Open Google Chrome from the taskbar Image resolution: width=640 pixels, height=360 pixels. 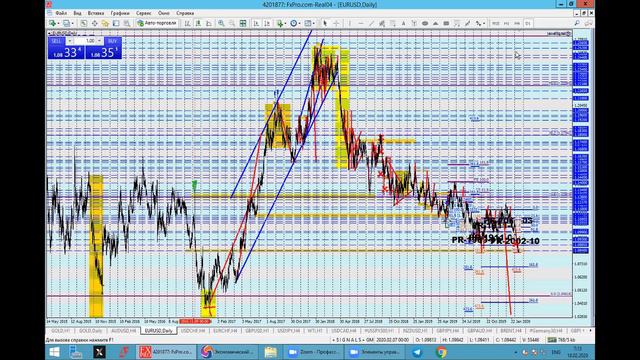click(x=441, y=352)
